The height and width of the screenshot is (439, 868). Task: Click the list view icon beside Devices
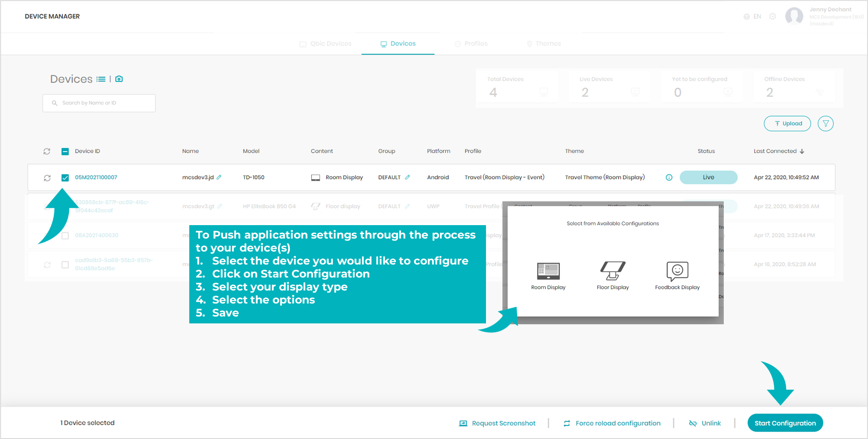coord(101,79)
